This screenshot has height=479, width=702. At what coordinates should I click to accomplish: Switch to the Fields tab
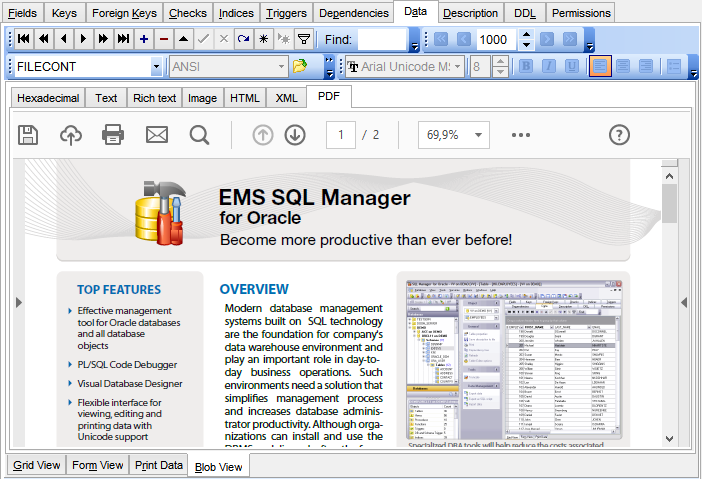[x=23, y=13]
